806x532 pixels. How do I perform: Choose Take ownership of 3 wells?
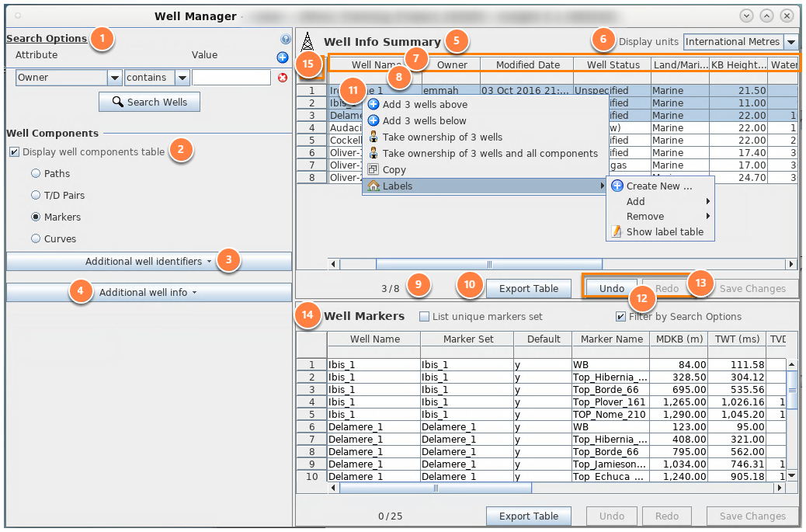[x=442, y=137]
